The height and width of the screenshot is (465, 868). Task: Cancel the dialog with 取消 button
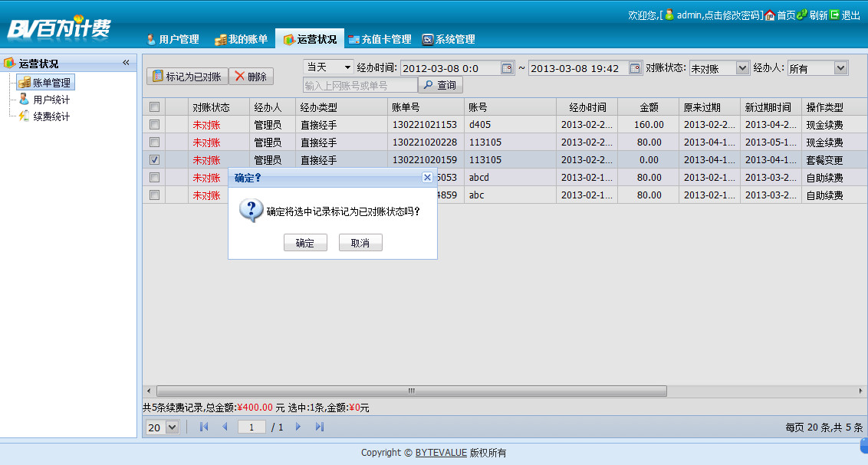pyautogui.click(x=360, y=243)
